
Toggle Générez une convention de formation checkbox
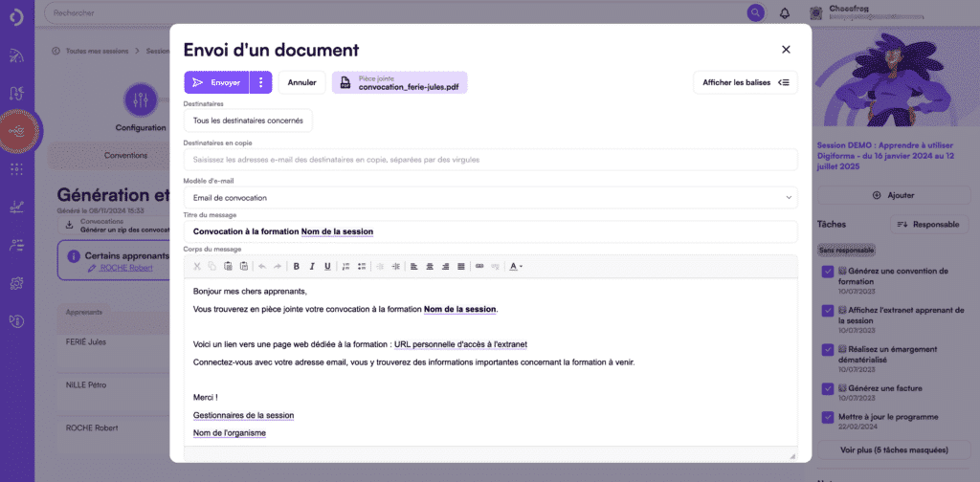pyautogui.click(x=828, y=272)
